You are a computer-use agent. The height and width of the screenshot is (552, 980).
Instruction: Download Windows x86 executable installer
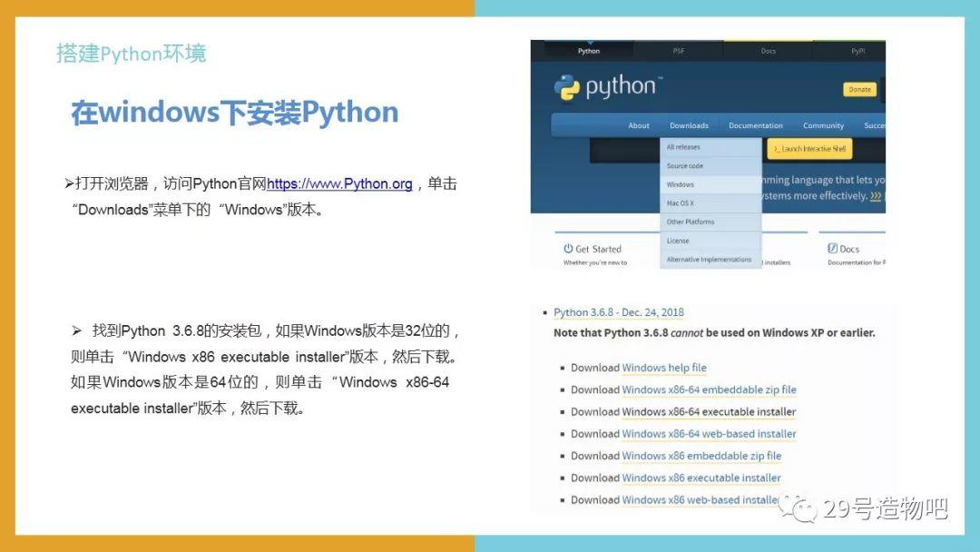(701, 478)
